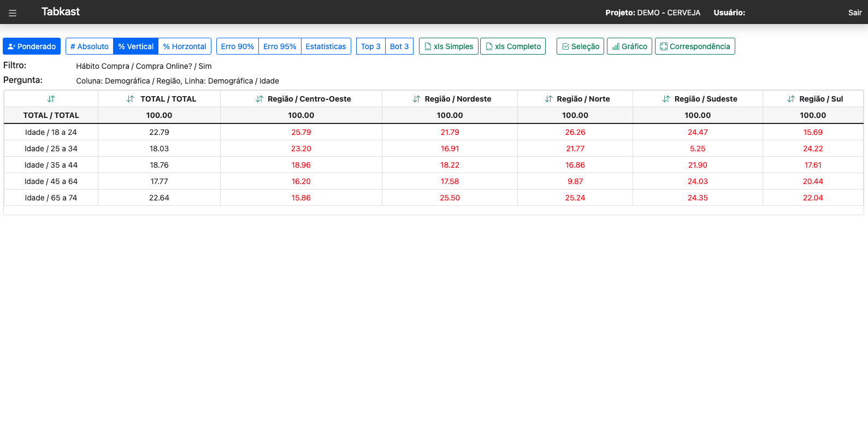This screenshot has width=868, height=426.
Task: Toggle the Ponderado weighting button
Action: pyautogui.click(x=32, y=46)
